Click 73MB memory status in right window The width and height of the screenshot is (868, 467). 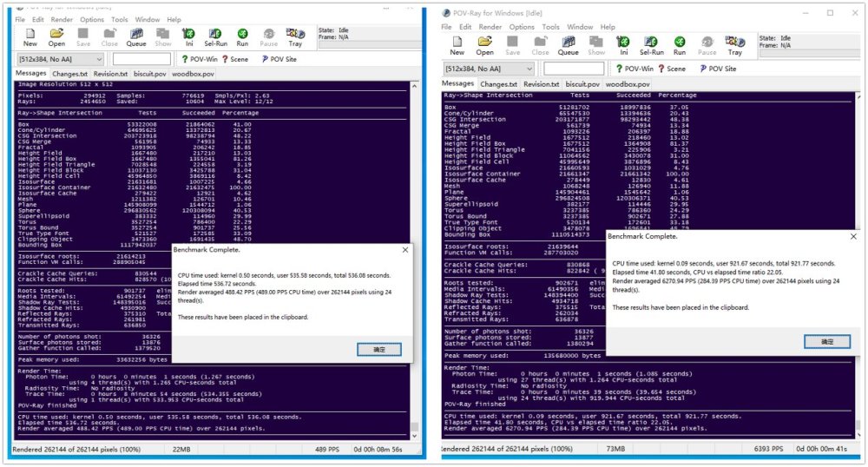click(615, 449)
